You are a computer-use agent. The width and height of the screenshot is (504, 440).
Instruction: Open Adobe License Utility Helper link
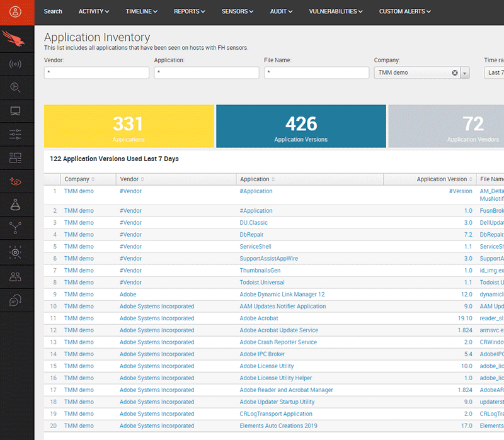coord(276,378)
